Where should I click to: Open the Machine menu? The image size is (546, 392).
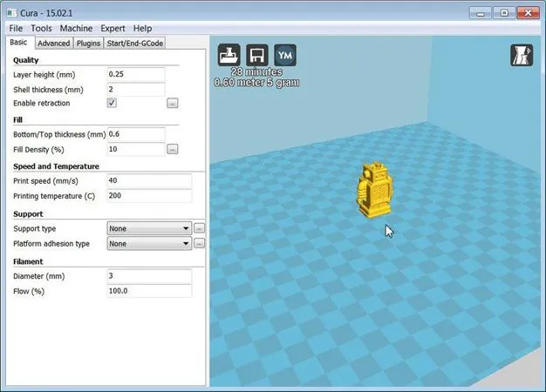point(76,28)
